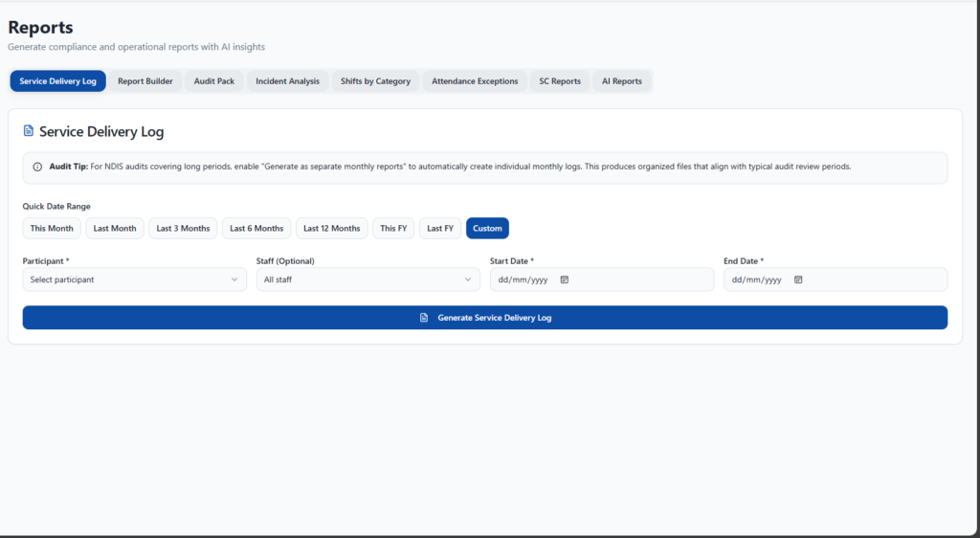
Task: Pick the Last FY quick range option
Action: pos(440,228)
